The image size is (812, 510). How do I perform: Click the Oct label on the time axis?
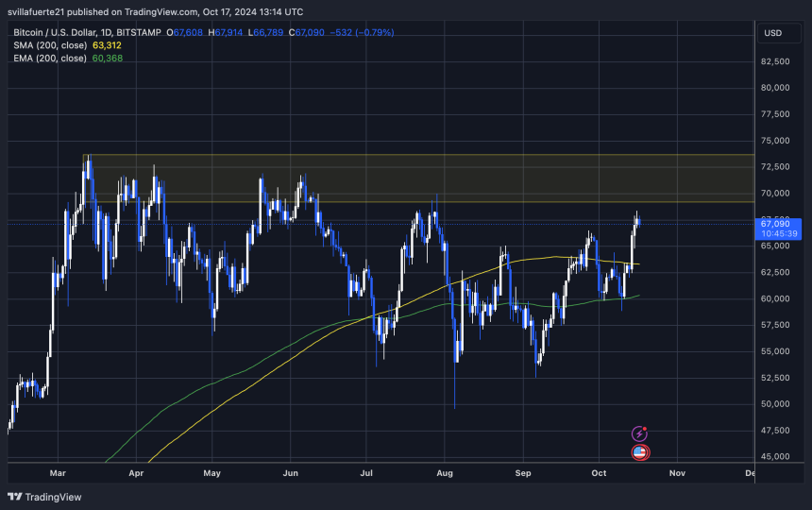599,471
